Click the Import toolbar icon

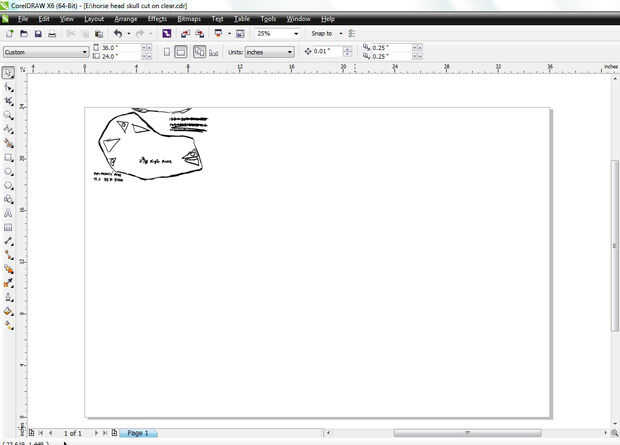click(185, 34)
